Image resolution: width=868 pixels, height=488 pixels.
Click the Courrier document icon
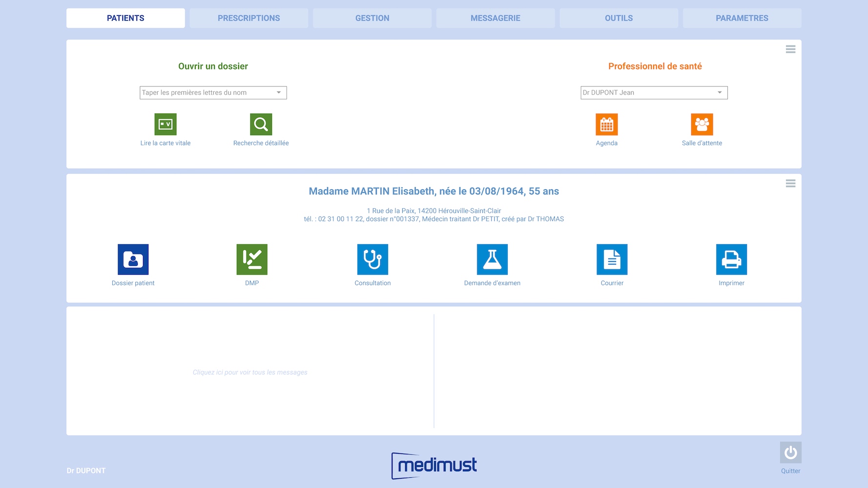pyautogui.click(x=612, y=260)
